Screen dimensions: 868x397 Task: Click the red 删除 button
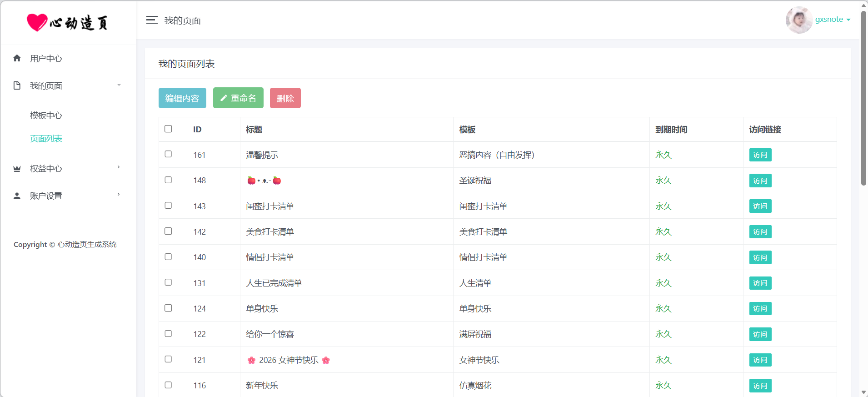pyautogui.click(x=285, y=98)
